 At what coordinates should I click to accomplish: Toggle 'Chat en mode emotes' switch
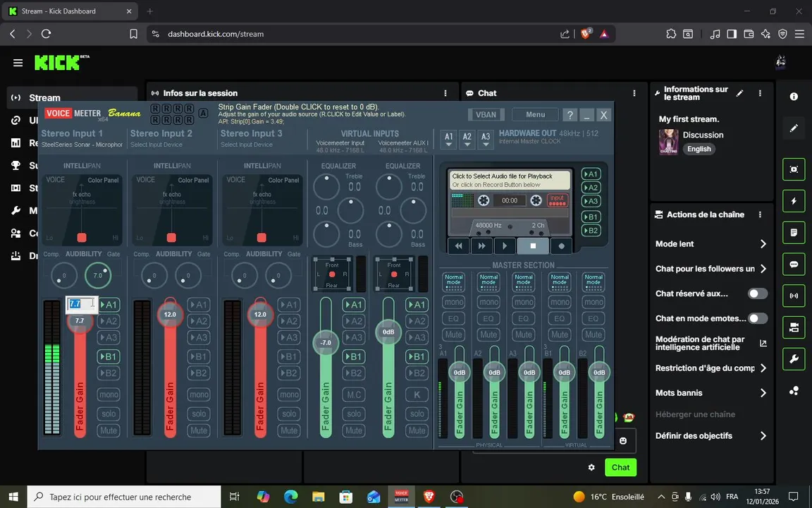point(758,318)
